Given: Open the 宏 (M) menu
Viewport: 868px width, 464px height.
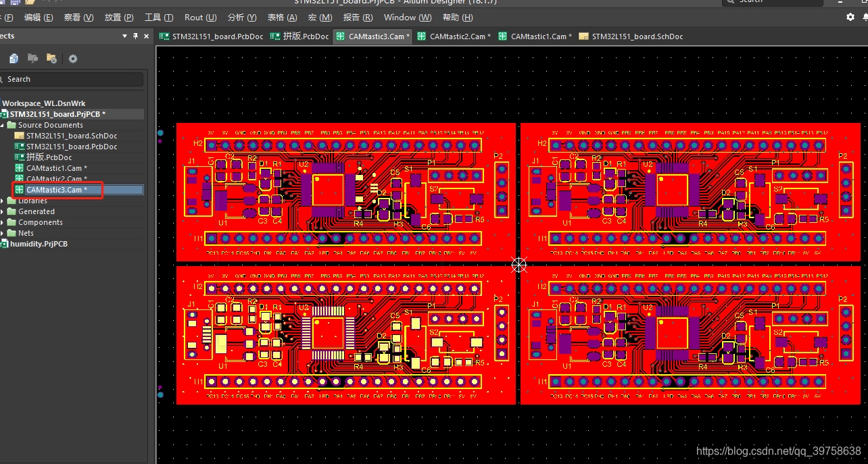Looking at the screenshot, I should coord(320,18).
